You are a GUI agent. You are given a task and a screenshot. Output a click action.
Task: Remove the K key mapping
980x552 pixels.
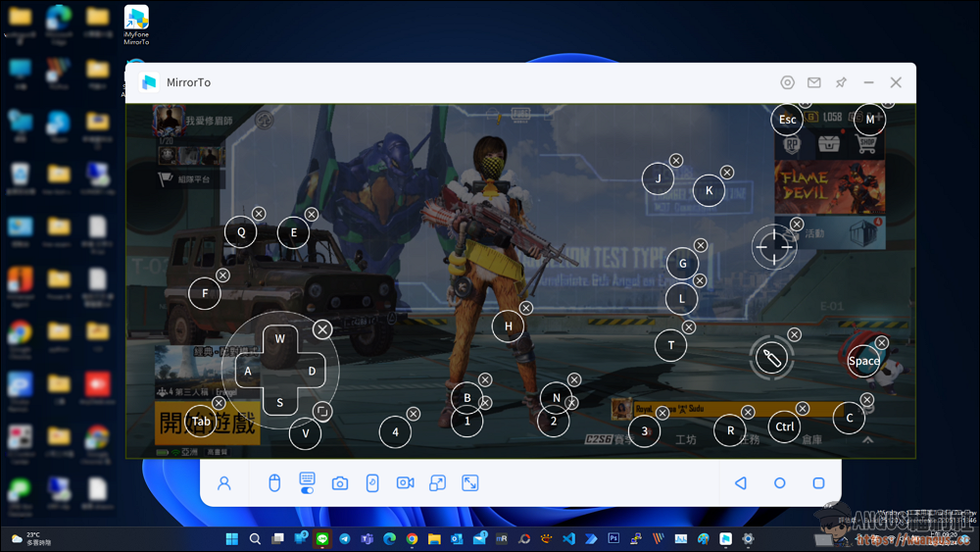pyautogui.click(x=727, y=172)
